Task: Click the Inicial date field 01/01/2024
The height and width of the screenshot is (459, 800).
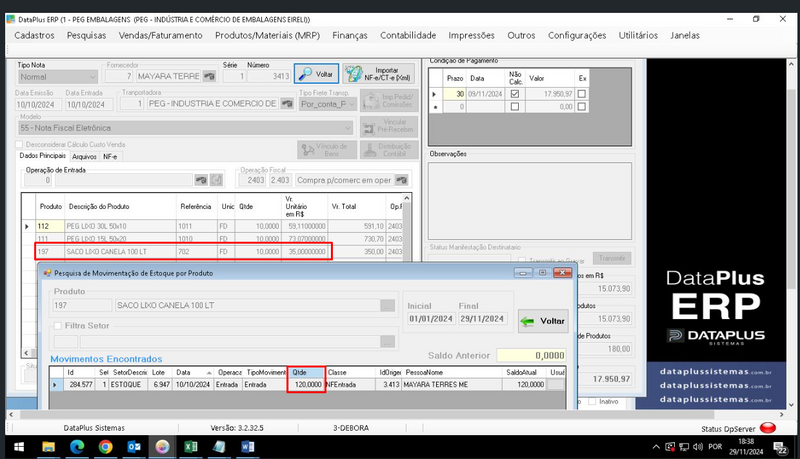Action: (x=431, y=319)
